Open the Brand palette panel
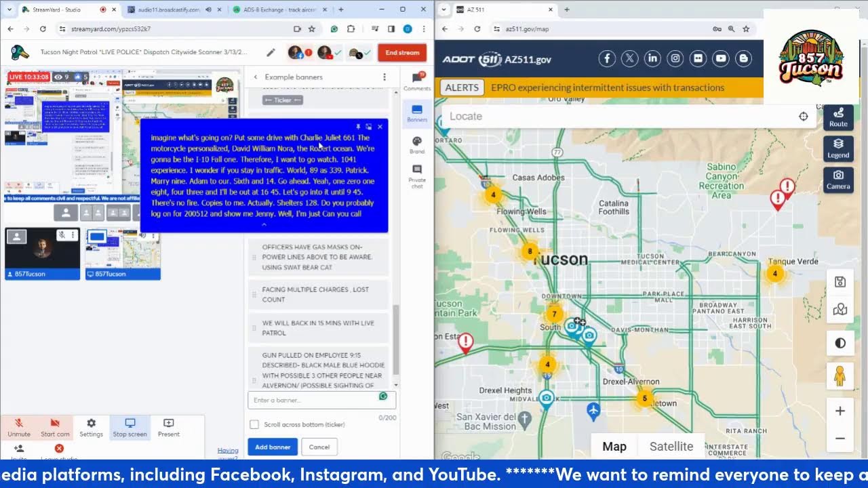Image resolution: width=868 pixels, height=488 pixels. [417, 144]
